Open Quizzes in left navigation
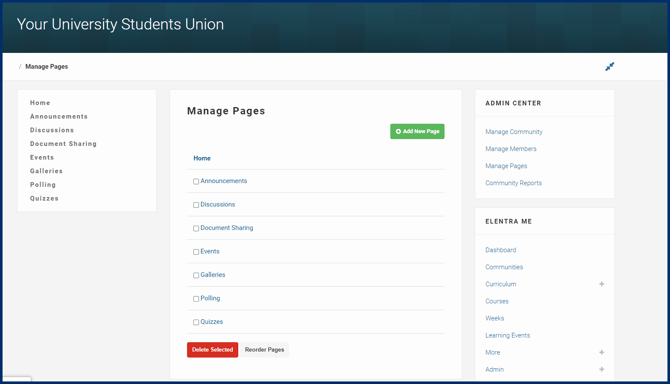The height and width of the screenshot is (384, 670). [44, 199]
